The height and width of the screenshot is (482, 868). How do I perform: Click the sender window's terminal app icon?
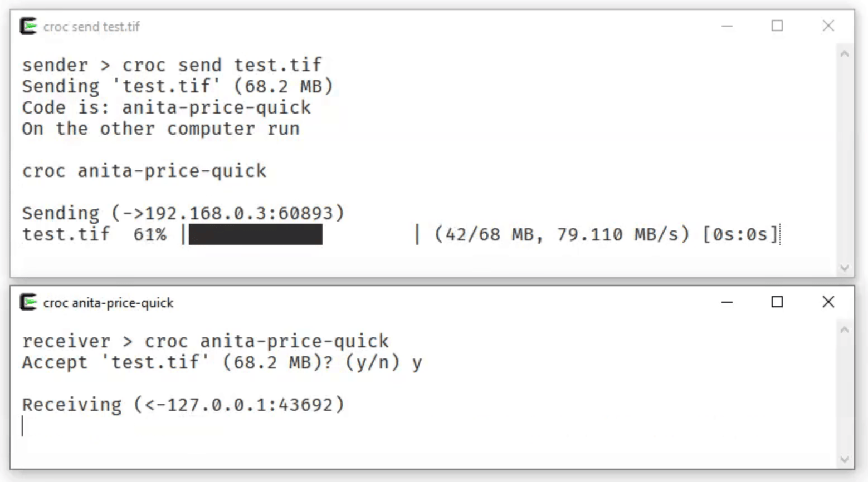pyautogui.click(x=28, y=26)
